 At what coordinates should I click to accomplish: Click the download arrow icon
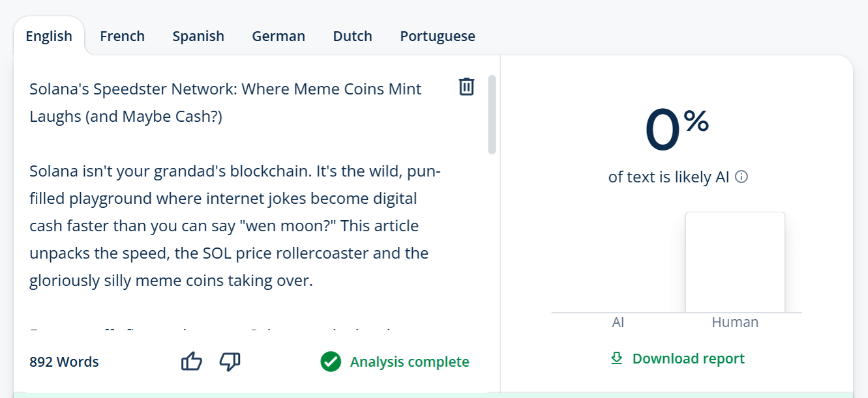(x=616, y=358)
